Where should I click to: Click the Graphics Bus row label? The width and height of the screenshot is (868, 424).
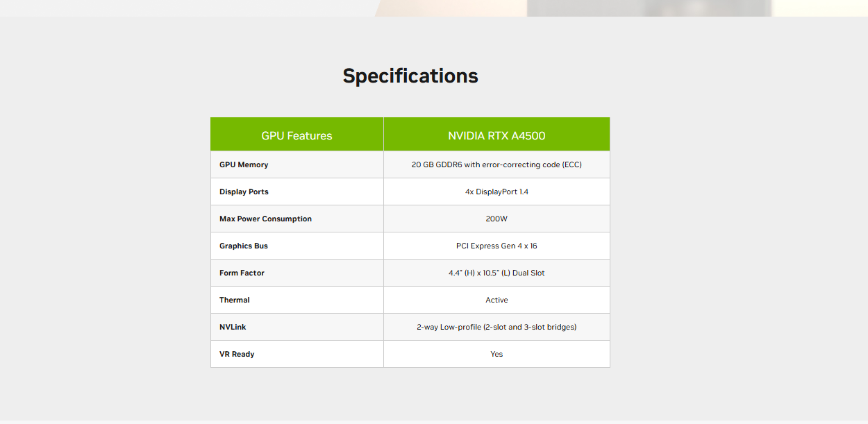244,246
